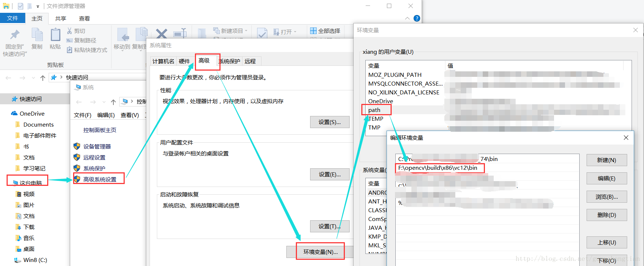Click Environment Variables(N) button
The image size is (644, 266).
pyautogui.click(x=320, y=252)
